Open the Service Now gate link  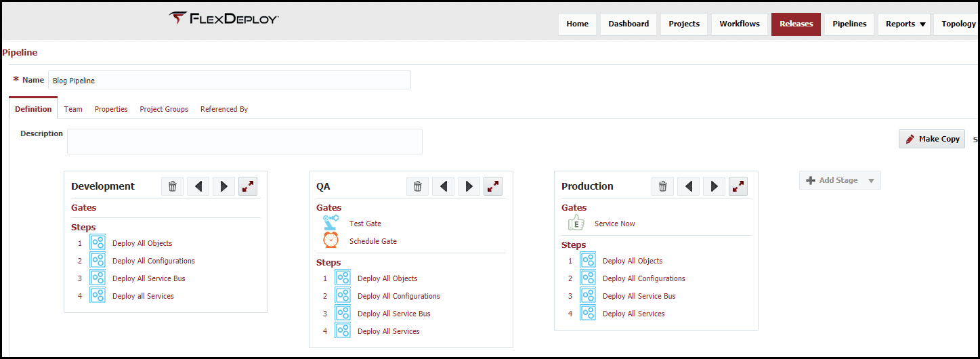pos(615,224)
